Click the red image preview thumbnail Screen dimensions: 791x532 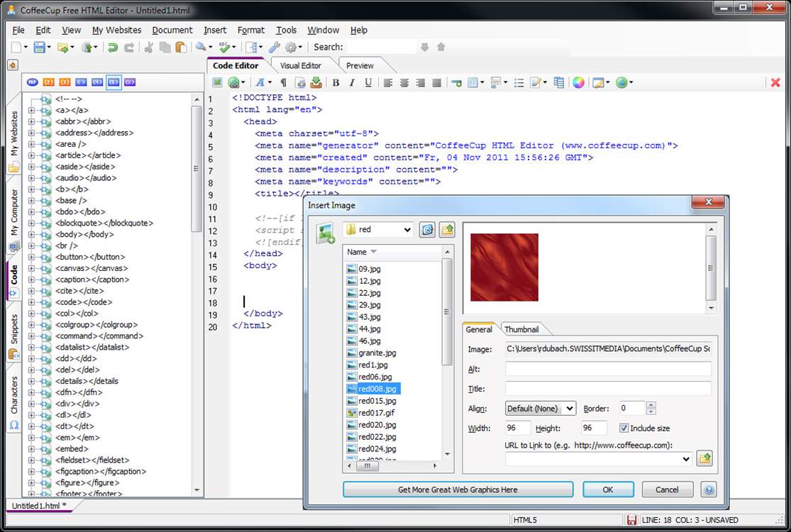[504, 267]
